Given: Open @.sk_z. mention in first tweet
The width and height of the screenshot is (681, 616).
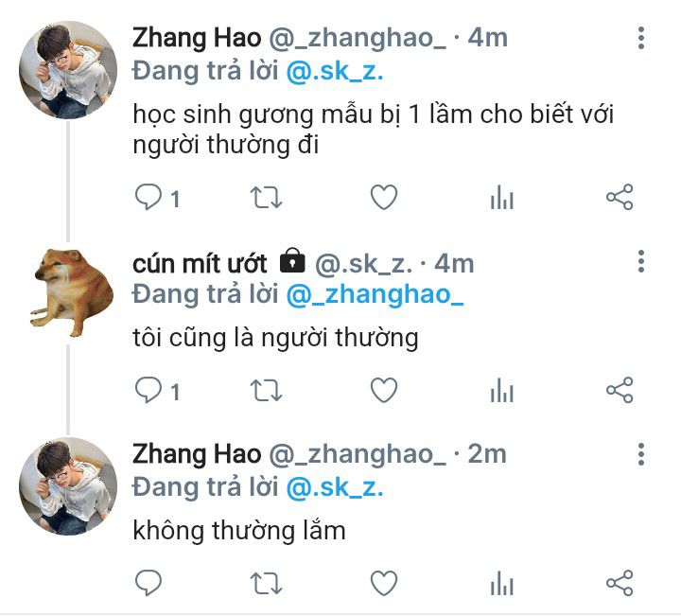Looking at the screenshot, I should [335, 71].
